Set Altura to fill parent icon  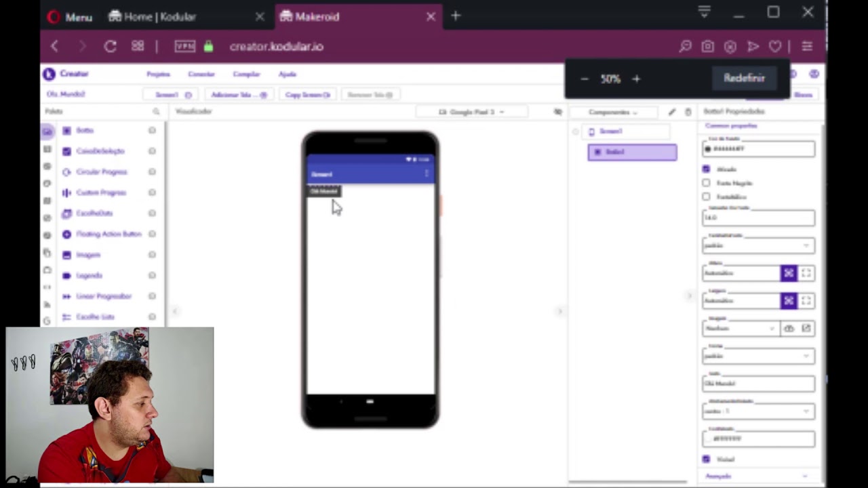806,272
